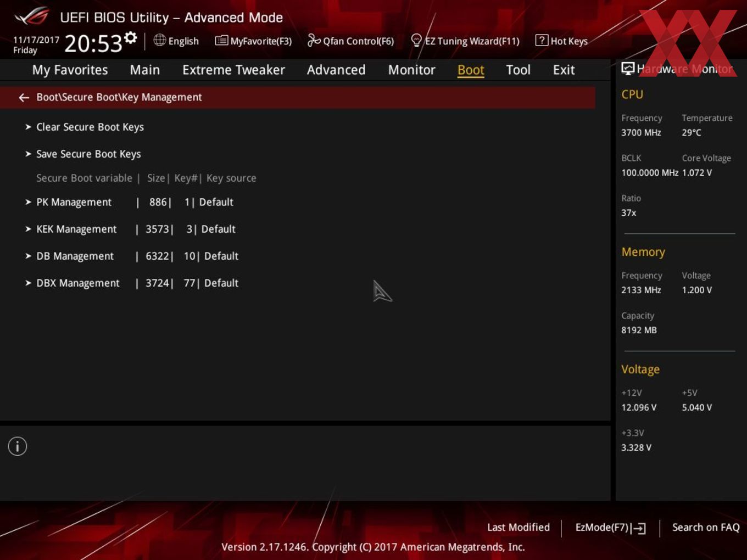The height and width of the screenshot is (560, 747).
Task: Click the info circle icon
Action: click(x=18, y=446)
